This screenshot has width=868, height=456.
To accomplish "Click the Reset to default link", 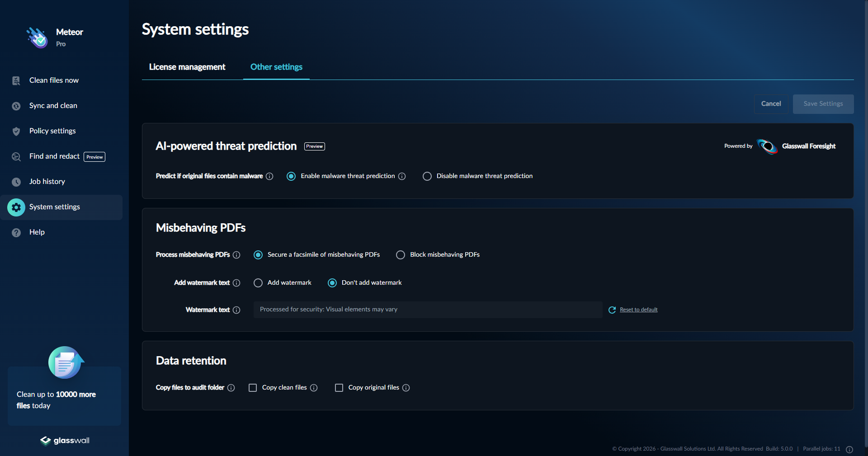I will 638,310.
